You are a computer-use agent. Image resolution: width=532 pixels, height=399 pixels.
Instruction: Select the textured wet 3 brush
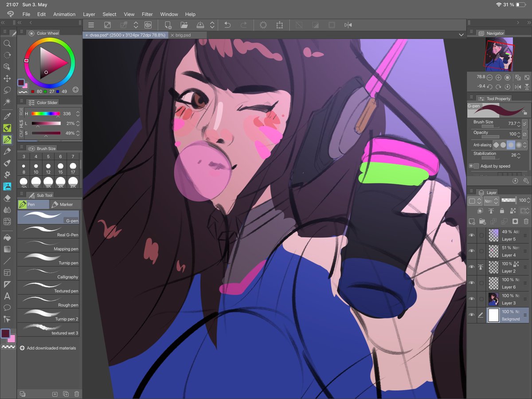(x=49, y=330)
